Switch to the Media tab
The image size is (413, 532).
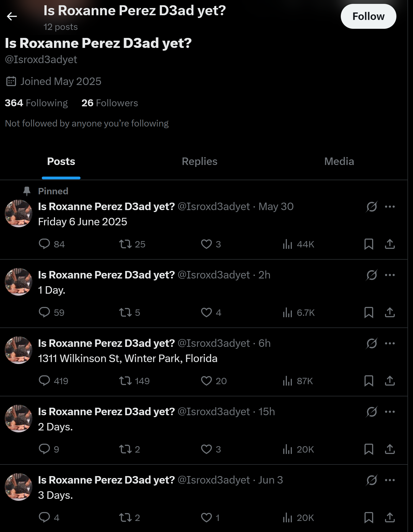[x=339, y=161]
